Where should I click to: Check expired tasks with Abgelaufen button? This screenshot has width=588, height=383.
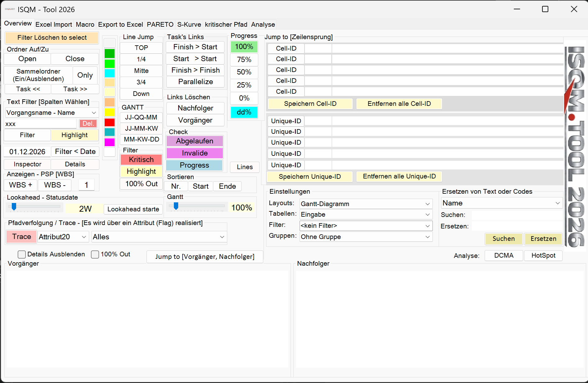[195, 141]
